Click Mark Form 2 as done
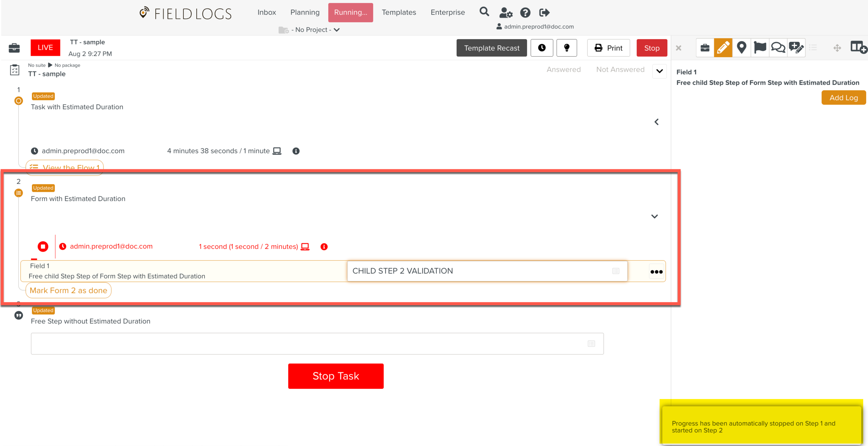The width and height of the screenshot is (868, 446). tap(68, 291)
